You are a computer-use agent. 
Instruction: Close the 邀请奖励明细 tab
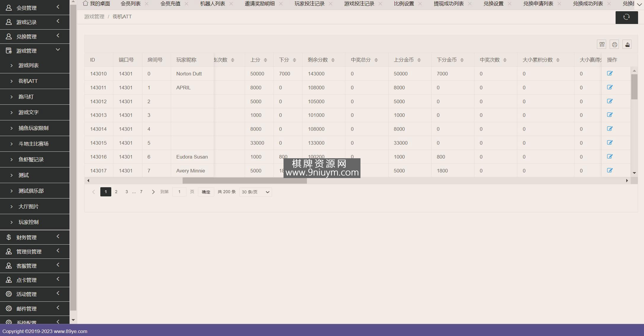tap(281, 4)
